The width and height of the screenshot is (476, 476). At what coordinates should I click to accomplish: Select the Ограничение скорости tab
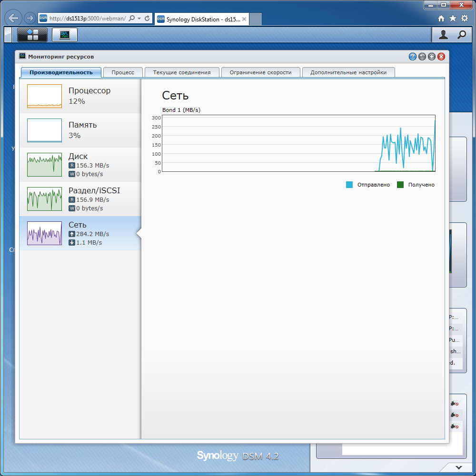point(260,72)
